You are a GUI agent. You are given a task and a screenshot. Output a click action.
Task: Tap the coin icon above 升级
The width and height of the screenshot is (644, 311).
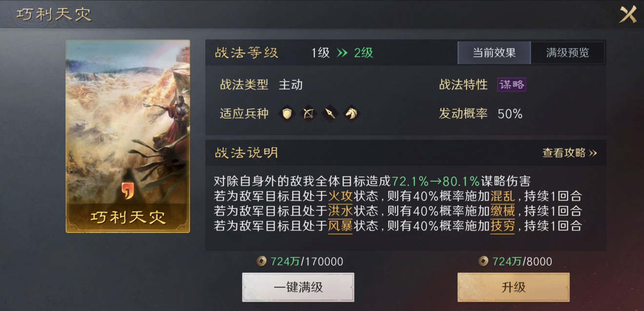pos(483,262)
